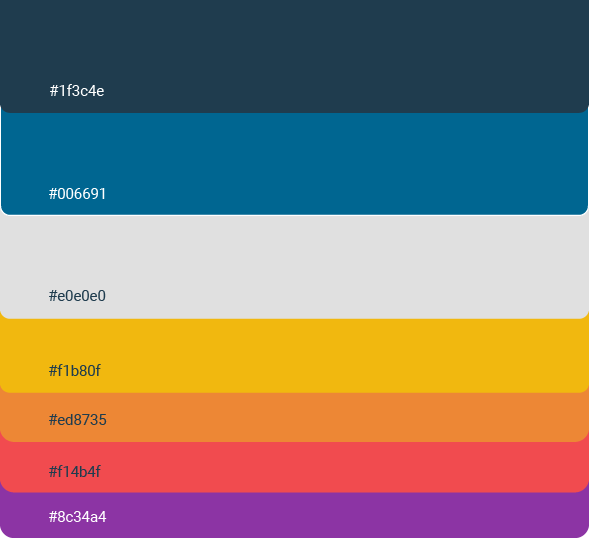Select the red #f14b4f color card

click(294, 467)
